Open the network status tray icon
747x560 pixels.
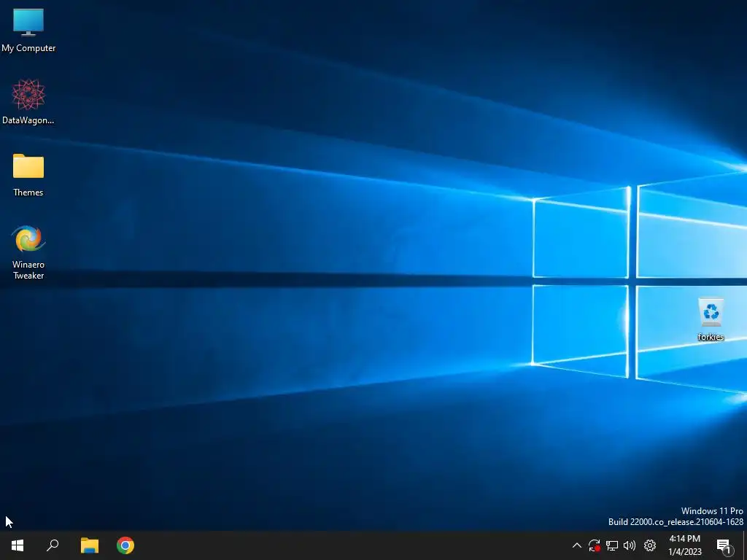612,545
